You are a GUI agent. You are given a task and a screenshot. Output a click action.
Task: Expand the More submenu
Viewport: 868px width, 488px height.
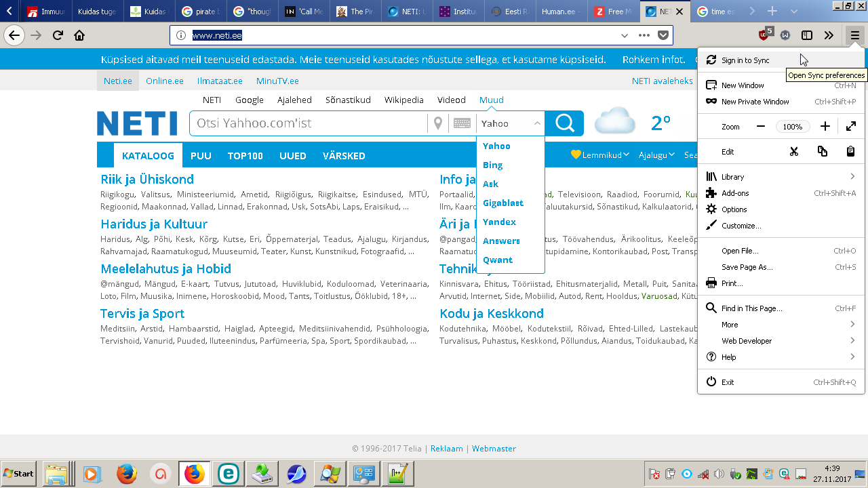coord(781,325)
